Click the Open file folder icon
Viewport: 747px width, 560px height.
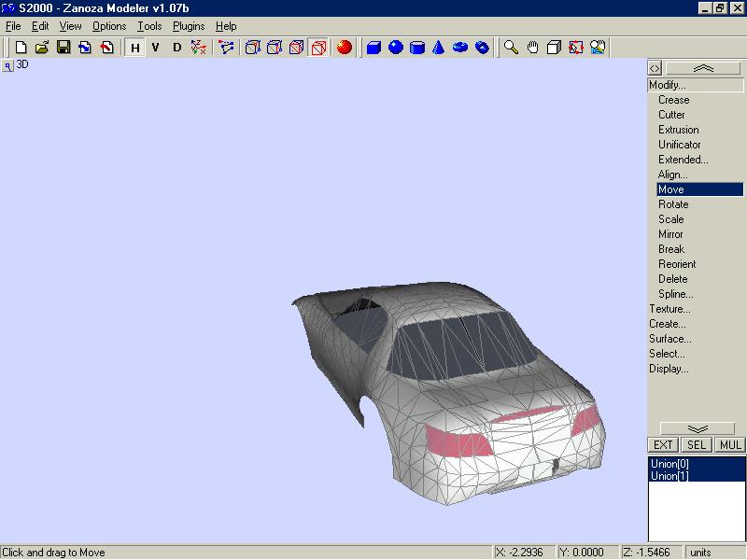(x=42, y=47)
